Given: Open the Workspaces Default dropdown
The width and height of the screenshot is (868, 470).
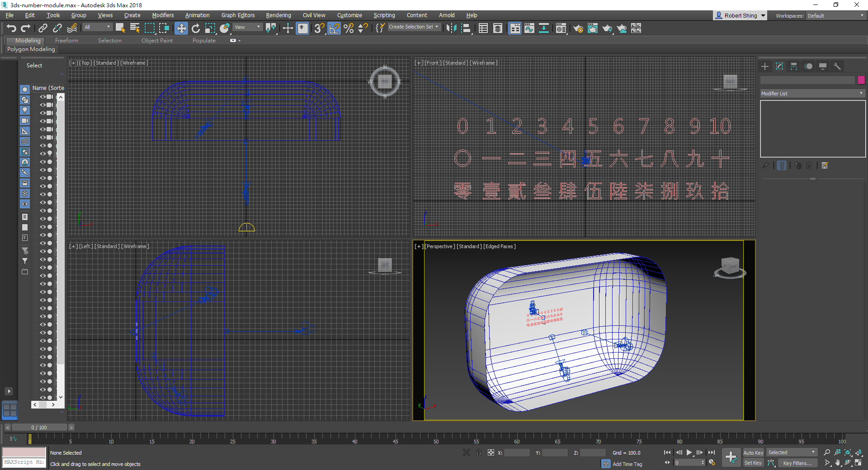Looking at the screenshot, I should (x=835, y=16).
